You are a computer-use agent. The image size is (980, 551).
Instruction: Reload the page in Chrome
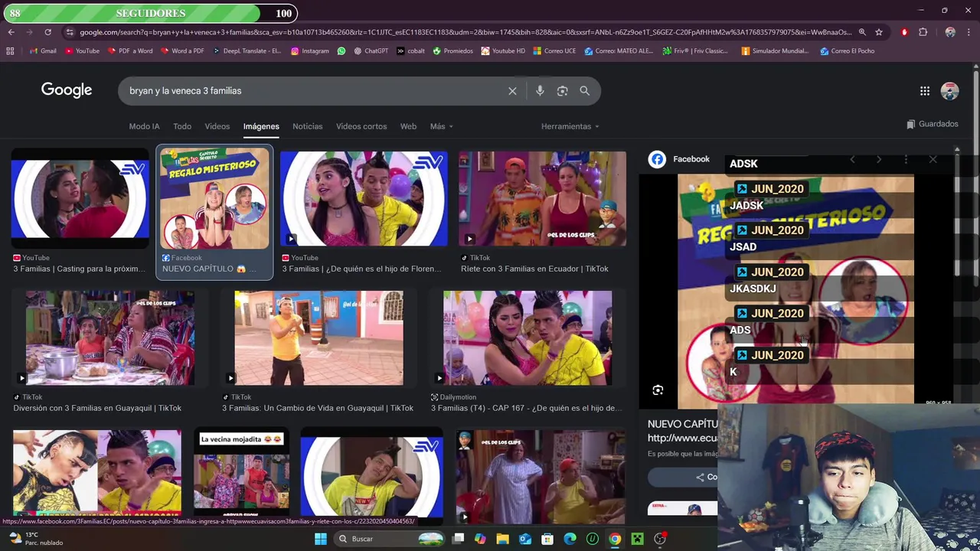tap(47, 32)
